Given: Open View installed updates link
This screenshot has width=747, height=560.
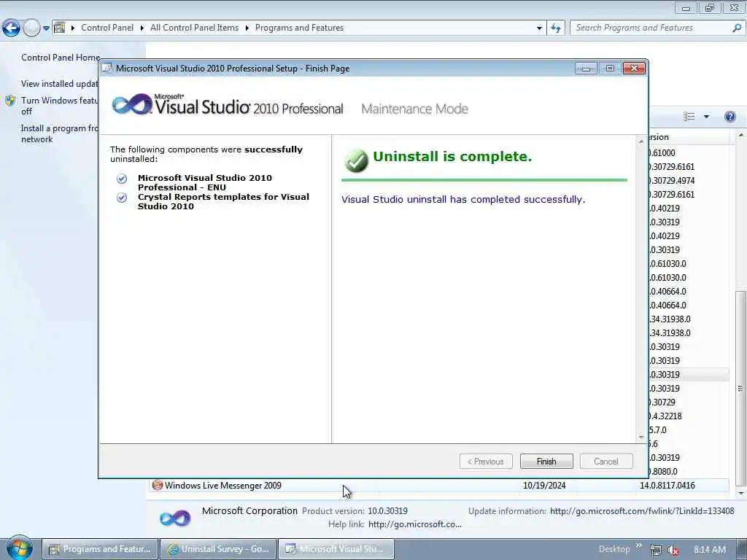Looking at the screenshot, I should coord(59,83).
